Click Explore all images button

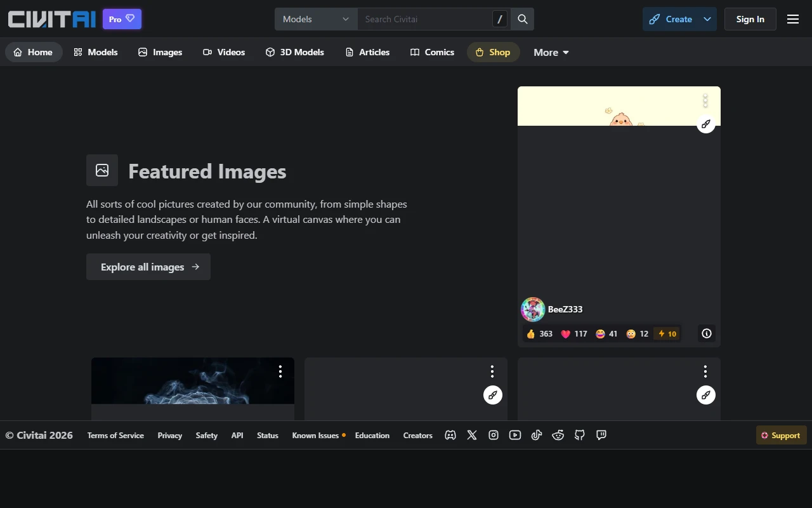coord(148,267)
